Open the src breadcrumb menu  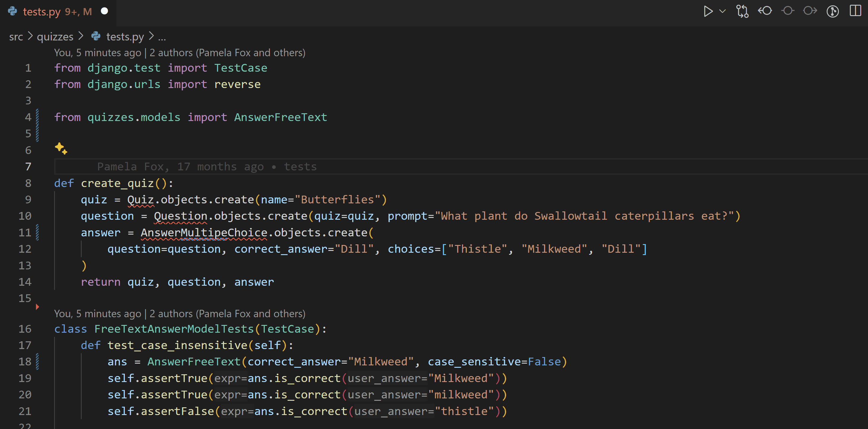16,36
